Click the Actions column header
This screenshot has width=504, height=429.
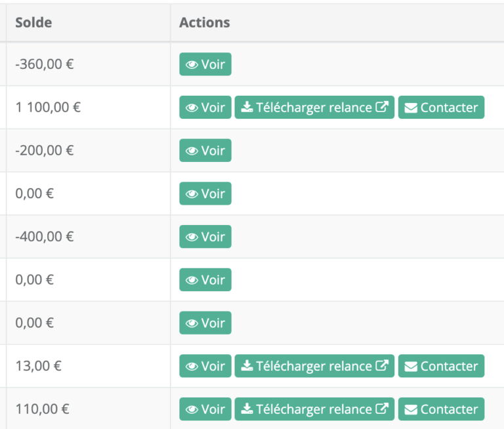coord(205,22)
